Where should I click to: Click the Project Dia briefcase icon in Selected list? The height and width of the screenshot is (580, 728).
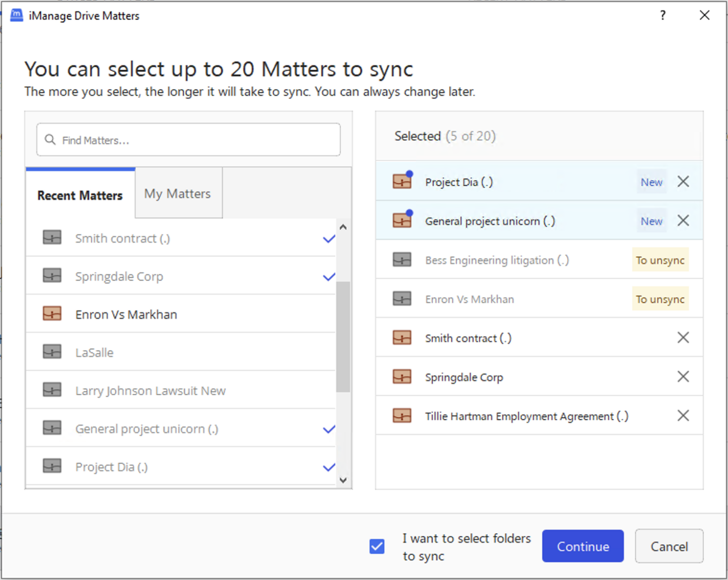(402, 182)
